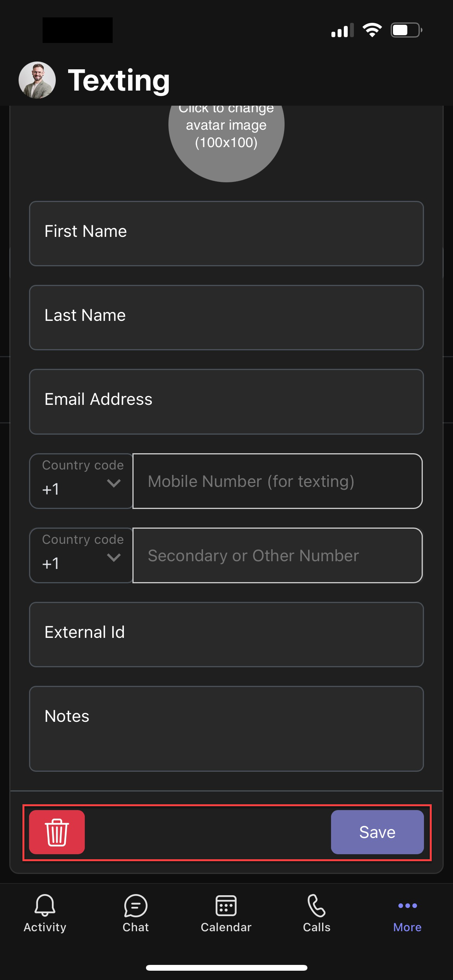The width and height of the screenshot is (453, 980).
Task: Expand secondary number country code dropdown
Action: pyautogui.click(x=81, y=555)
